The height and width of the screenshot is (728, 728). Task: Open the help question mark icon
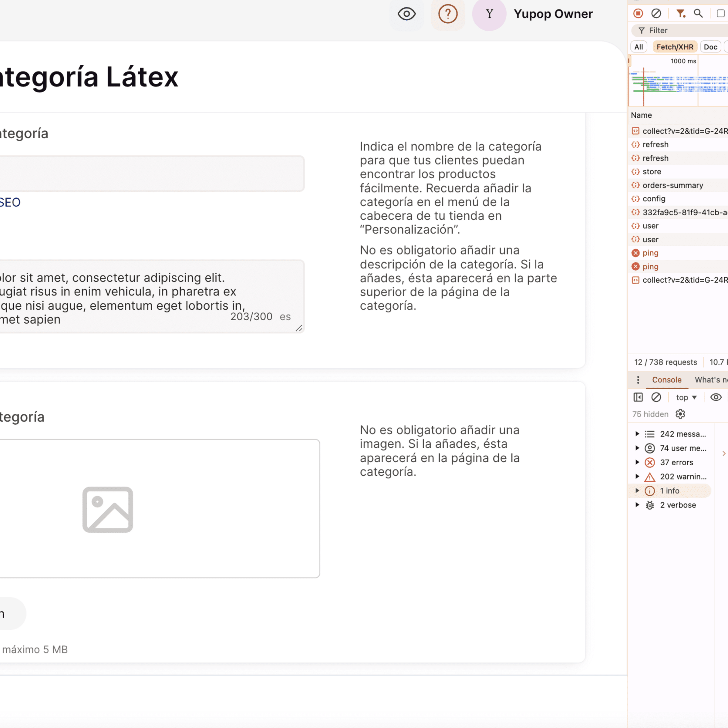[x=448, y=14]
